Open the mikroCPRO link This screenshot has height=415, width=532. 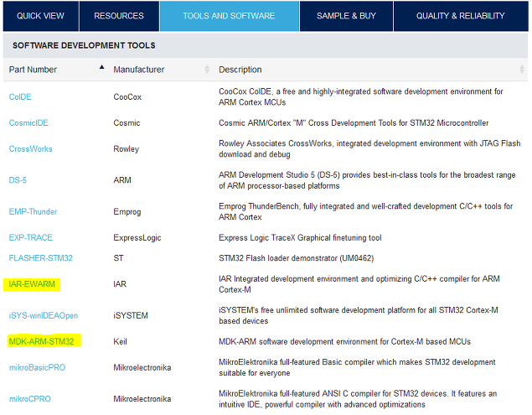point(30,399)
